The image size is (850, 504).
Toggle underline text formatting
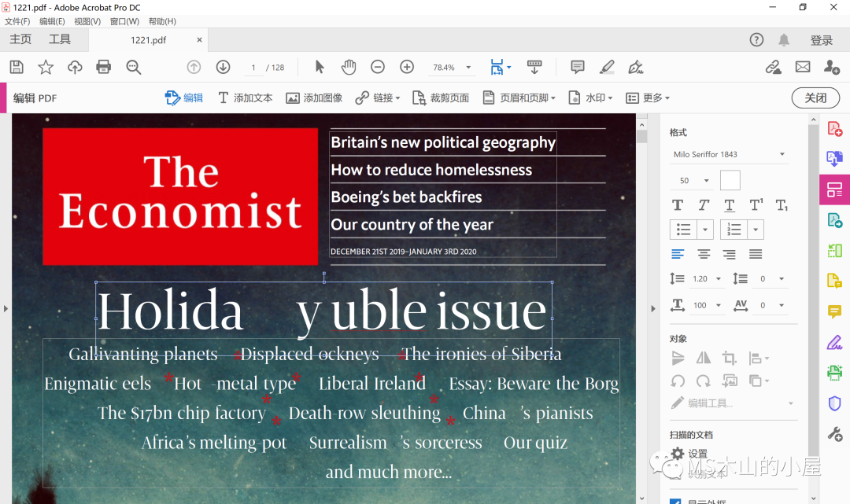730,205
